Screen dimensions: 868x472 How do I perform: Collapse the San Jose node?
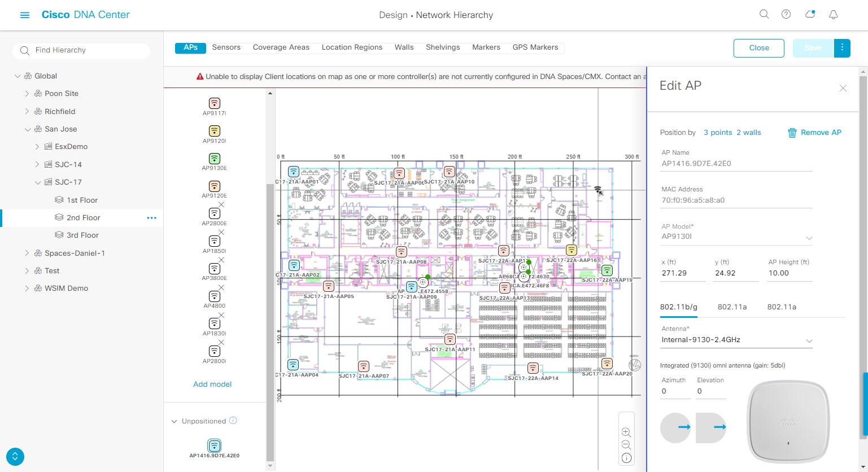point(28,129)
